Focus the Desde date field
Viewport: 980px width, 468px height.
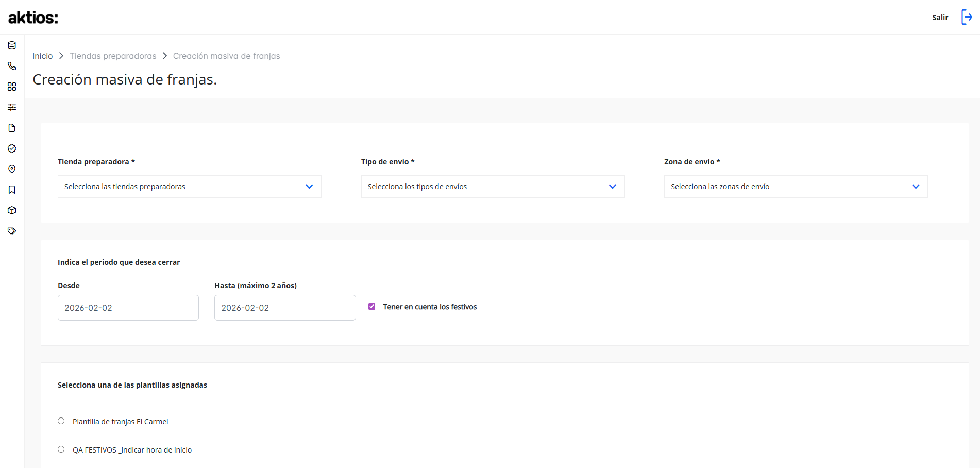pyautogui.click(x=128, y=308)
